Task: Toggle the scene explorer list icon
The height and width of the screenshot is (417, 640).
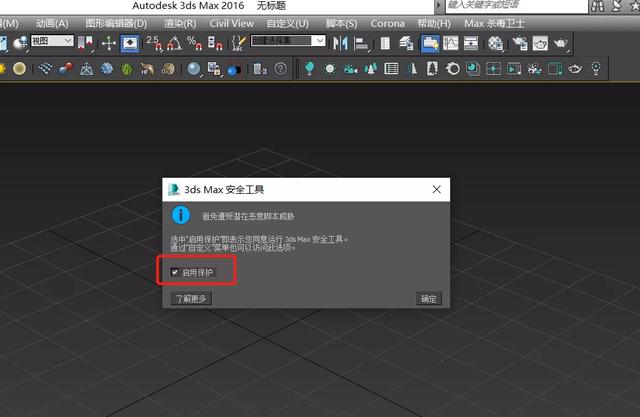Action: (x=385, y=43)
